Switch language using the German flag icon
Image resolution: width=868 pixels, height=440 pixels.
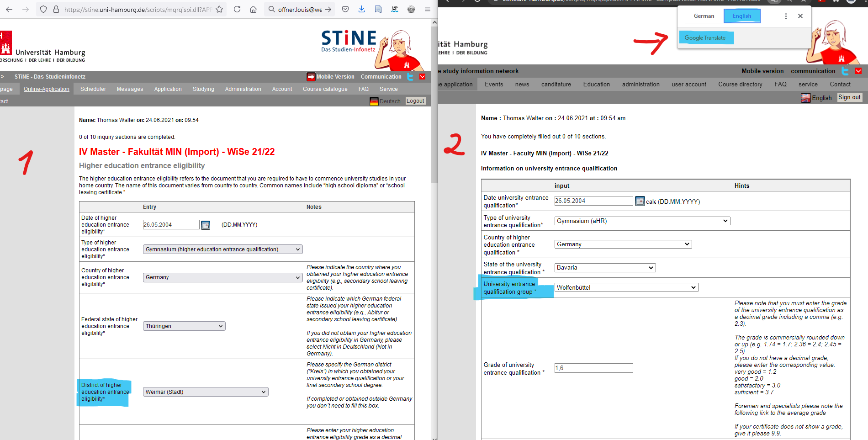click(x=374, y=101)
